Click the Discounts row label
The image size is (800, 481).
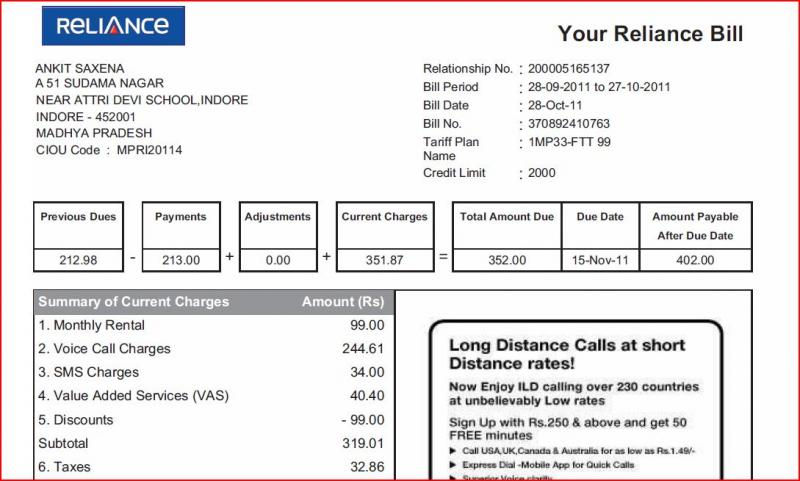pos(76,420)
